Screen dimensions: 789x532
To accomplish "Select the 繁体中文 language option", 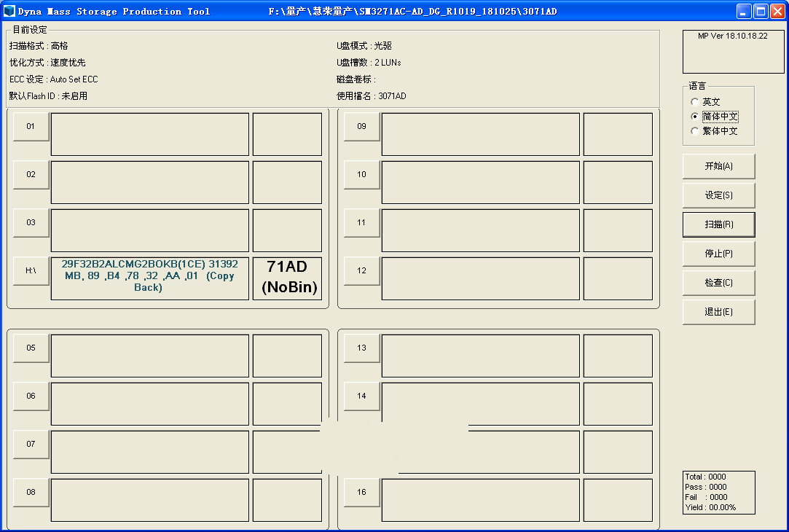I will point(694,131).
